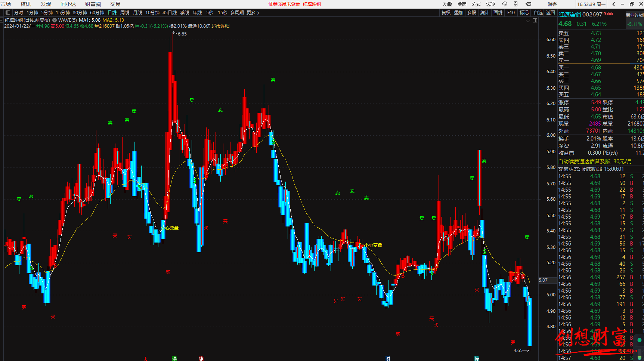
Task: Open F10 company information
Action: (x=511, y=13)
